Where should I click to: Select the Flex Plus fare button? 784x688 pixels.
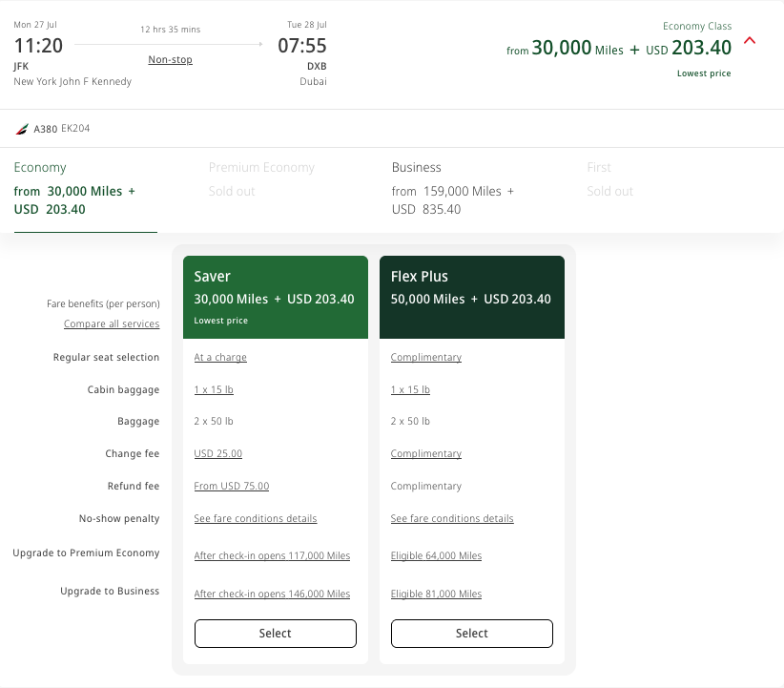472,634
